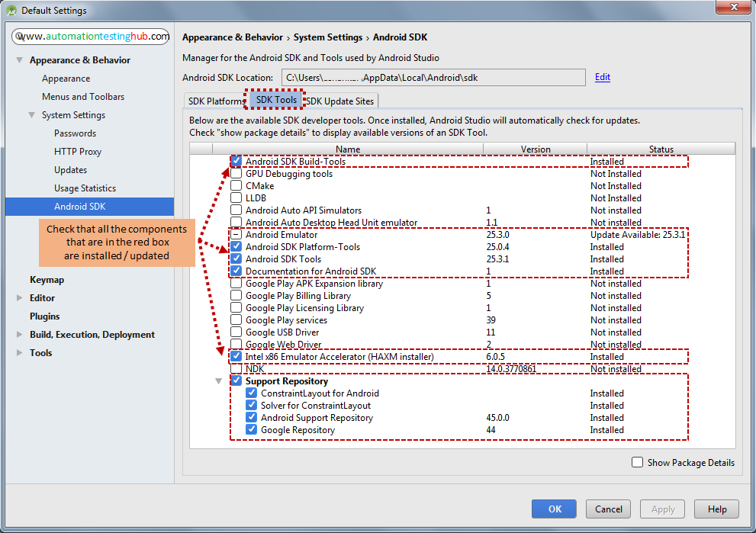Collapse the Appearance & Behavior tree node

(19, 60)
